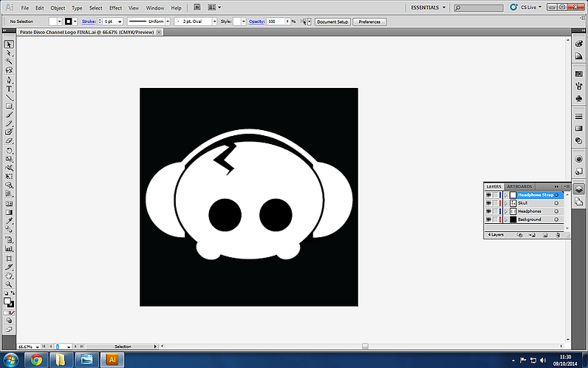Click the CS Live button

[526, 7]
